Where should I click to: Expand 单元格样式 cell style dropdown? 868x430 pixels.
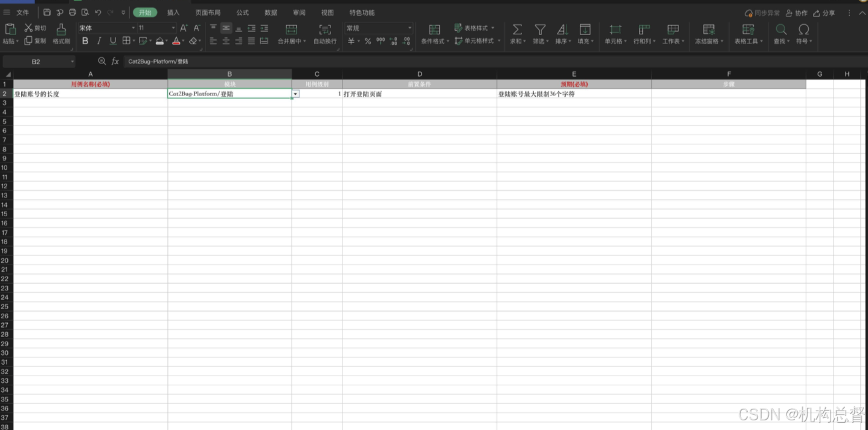coord(500,41)
